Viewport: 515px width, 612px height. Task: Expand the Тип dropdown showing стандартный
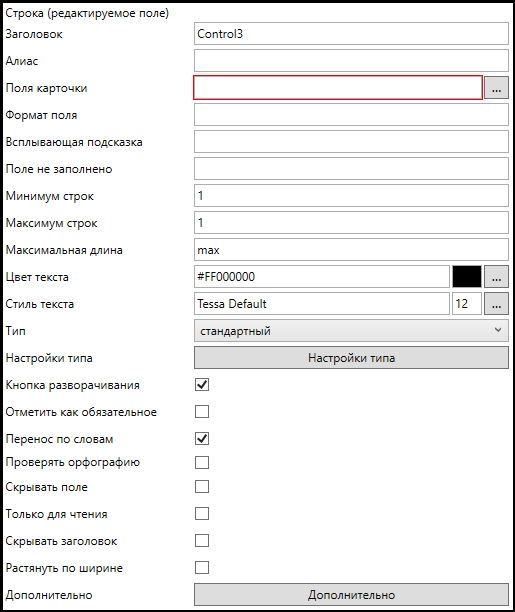point(351,331)
